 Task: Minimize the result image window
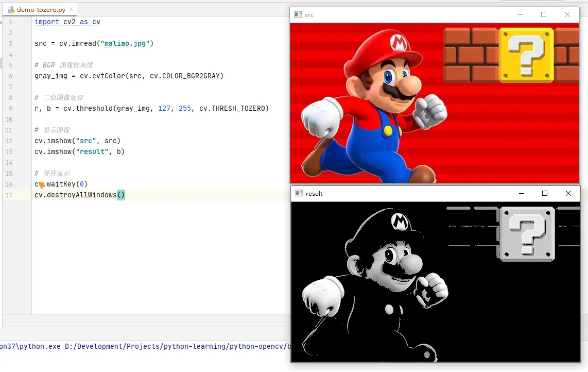(x=522, y=193)
